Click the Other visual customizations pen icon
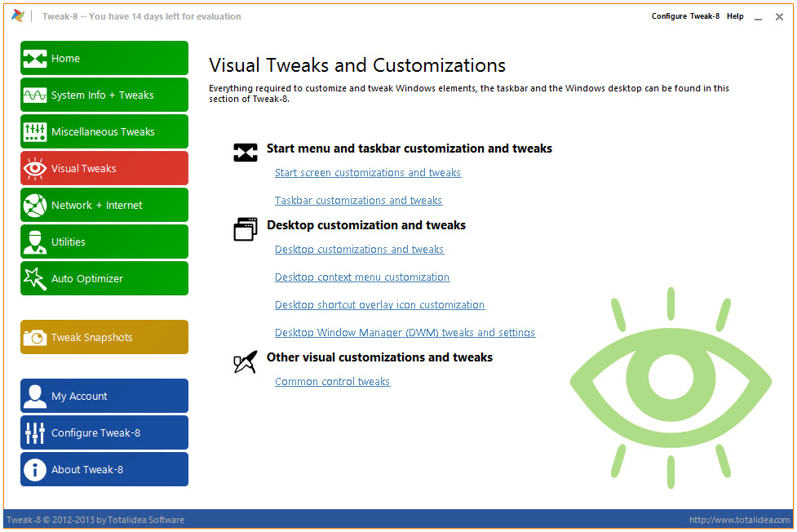The image size is (797, 532). pyautogui.click(x=245, y=361)
